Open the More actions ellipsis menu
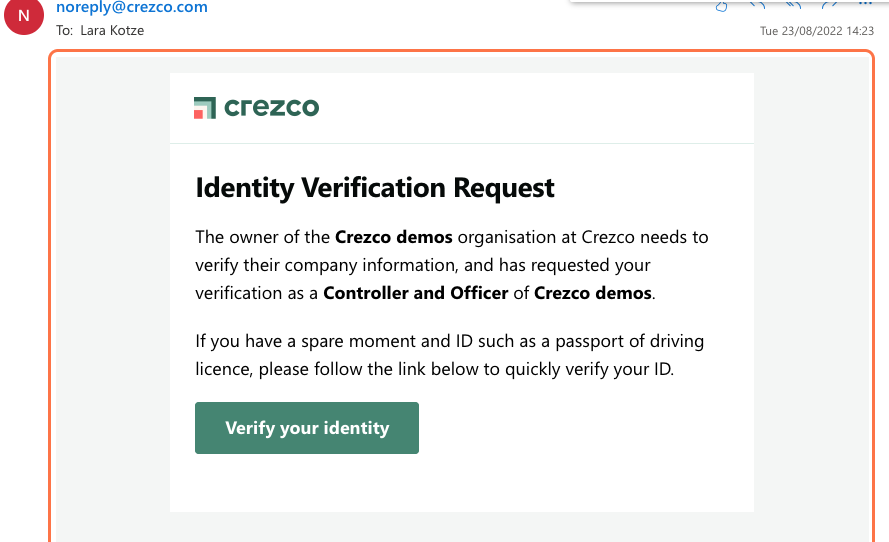Viewport: 889px width, 542px height. tap(865, 3)
